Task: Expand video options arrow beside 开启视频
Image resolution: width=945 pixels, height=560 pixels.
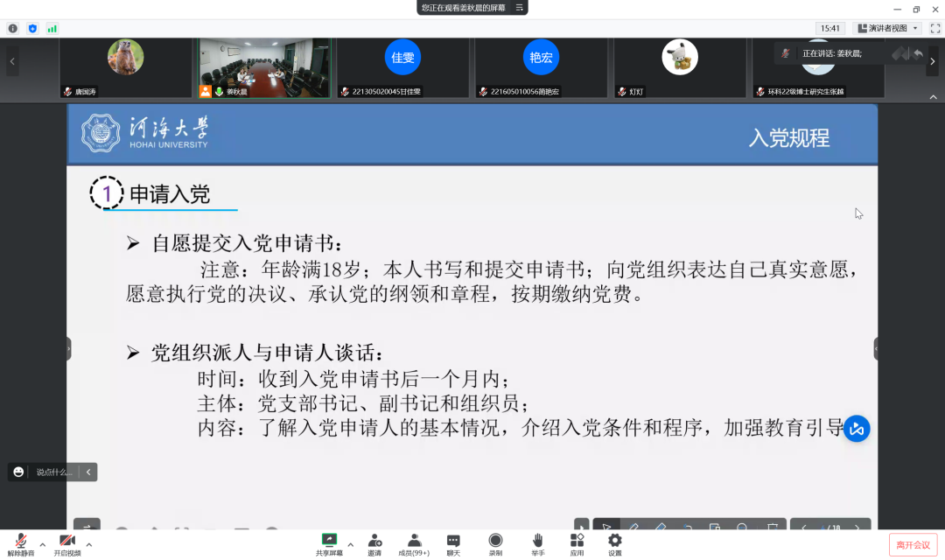Action: pyautogui.click(x=88, y=544)
